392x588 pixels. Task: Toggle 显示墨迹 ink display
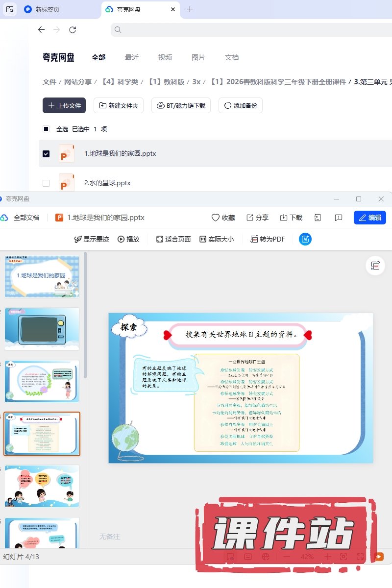[x=91, y=239]
